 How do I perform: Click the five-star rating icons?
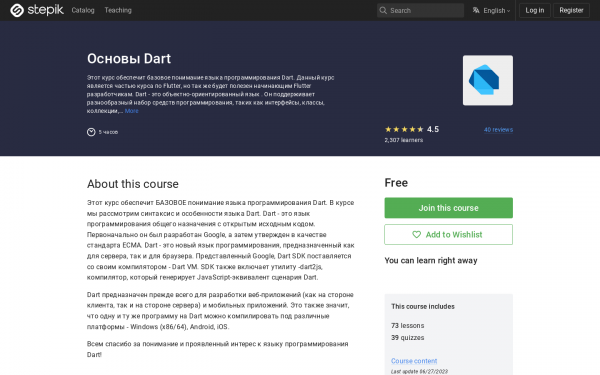click(404, 129)
